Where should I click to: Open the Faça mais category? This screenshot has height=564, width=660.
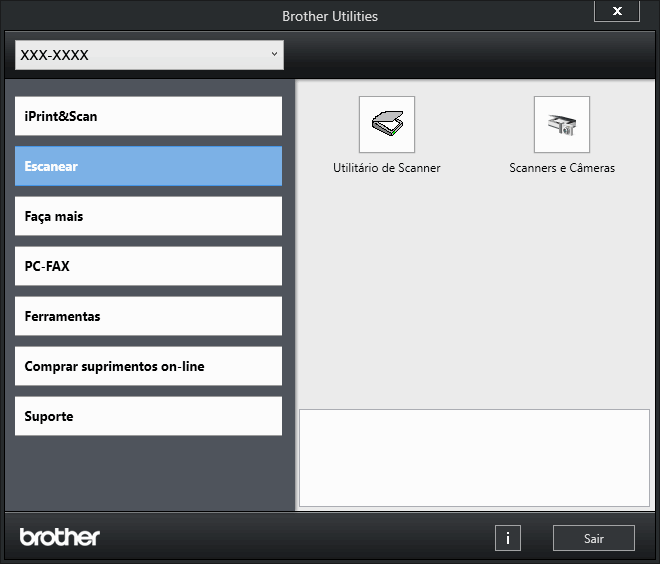(x=148, y=216)
